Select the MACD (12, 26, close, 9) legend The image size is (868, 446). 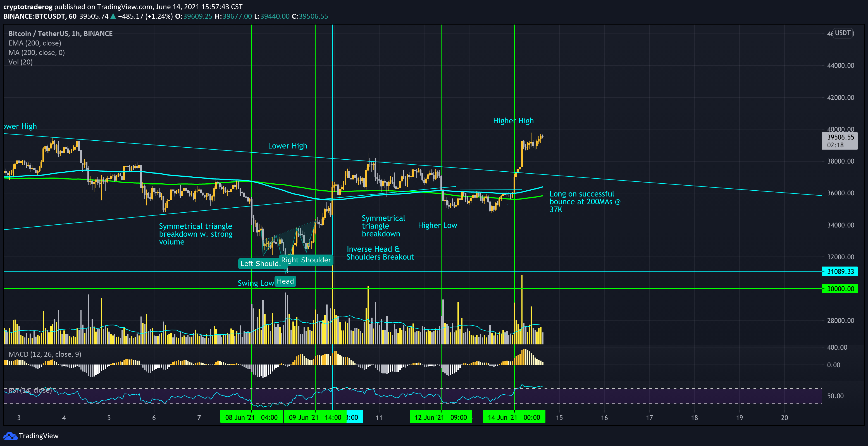(45, 354)
